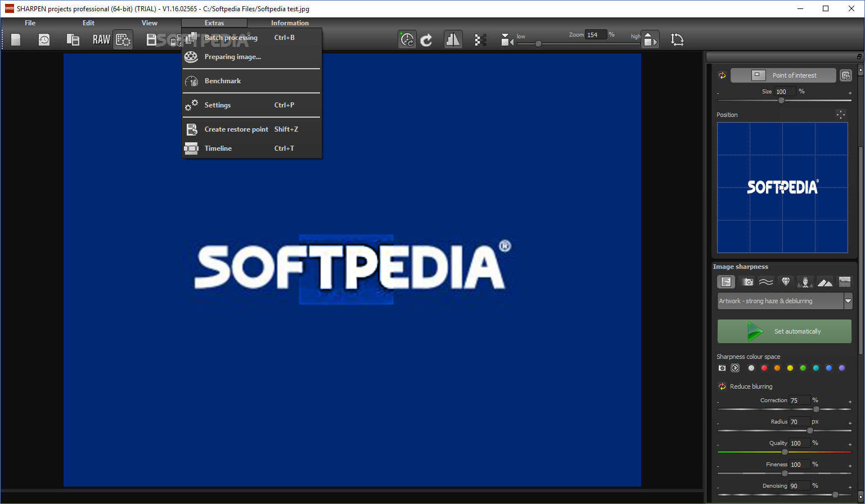Choose the orange sharpness colour dot

(x=777, y=368)
